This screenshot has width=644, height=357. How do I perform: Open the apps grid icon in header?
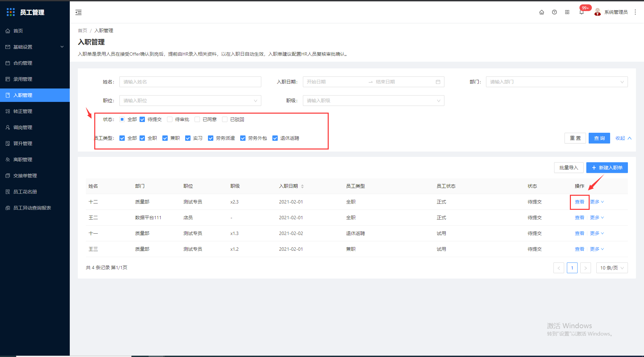point(567,12)
